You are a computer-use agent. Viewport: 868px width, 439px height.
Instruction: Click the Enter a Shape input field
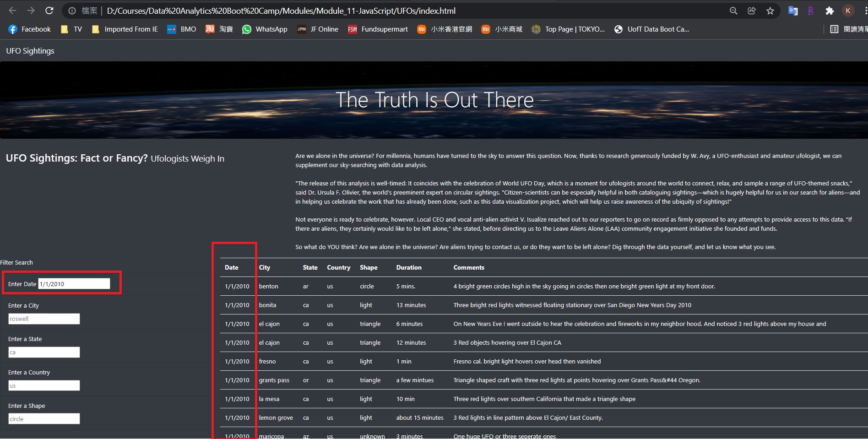[44, 419]
